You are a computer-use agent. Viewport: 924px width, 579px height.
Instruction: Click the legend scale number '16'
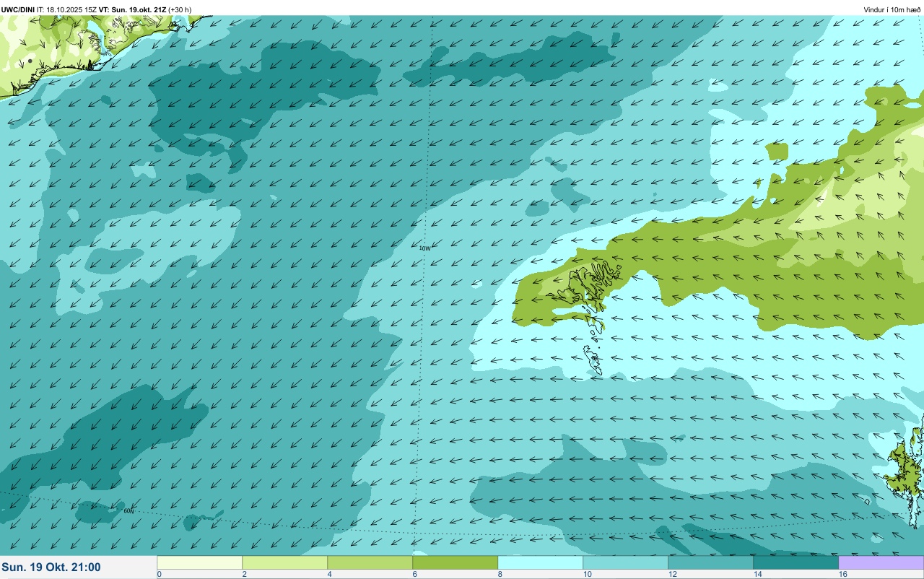[x=843, y=574]
